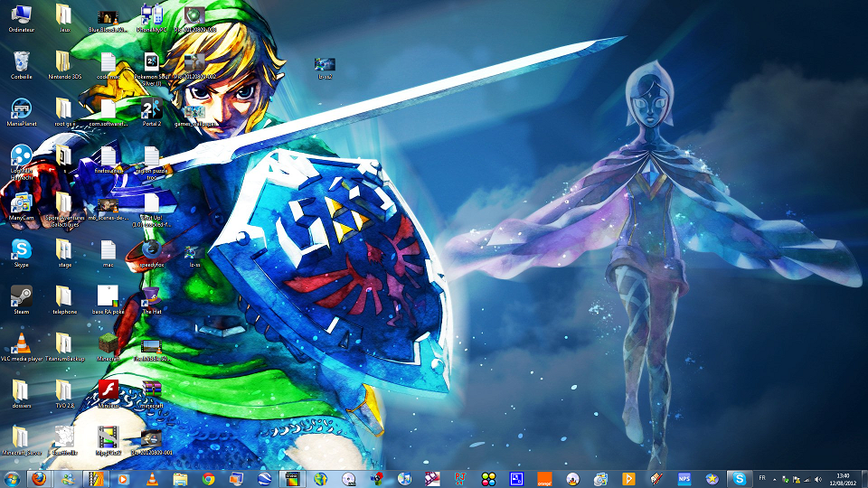Open the region puzzle text file
This screenshot has height=488, width=868.
click(151, 162)
